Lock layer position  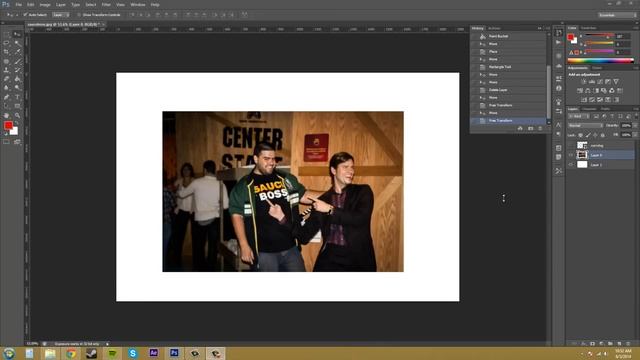[595, 135]
